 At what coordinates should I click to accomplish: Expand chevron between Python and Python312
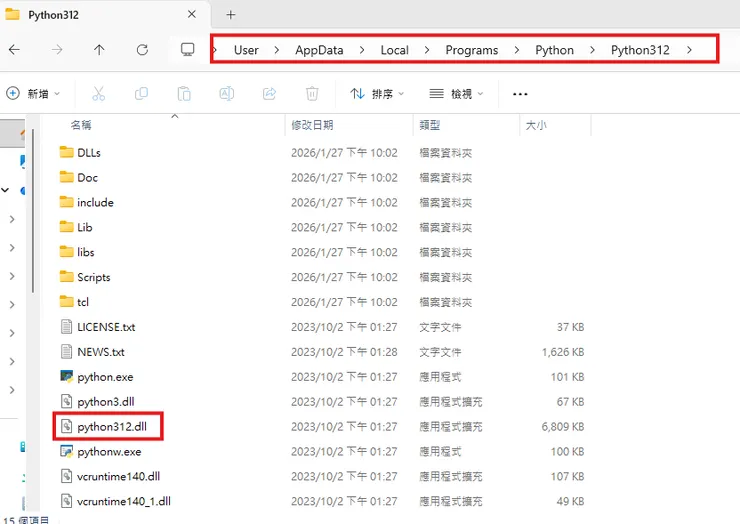tap(592, 50)
